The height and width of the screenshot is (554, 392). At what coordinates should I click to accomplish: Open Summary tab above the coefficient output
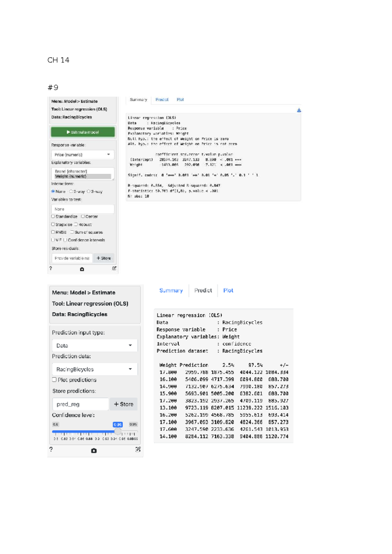[139, 100]
